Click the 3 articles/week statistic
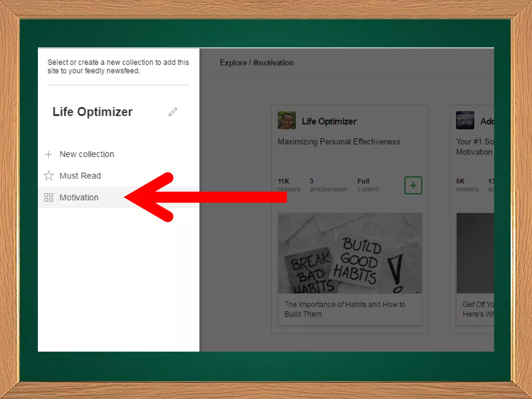Screen dimensions: 532x399 [x=328, y=185]
